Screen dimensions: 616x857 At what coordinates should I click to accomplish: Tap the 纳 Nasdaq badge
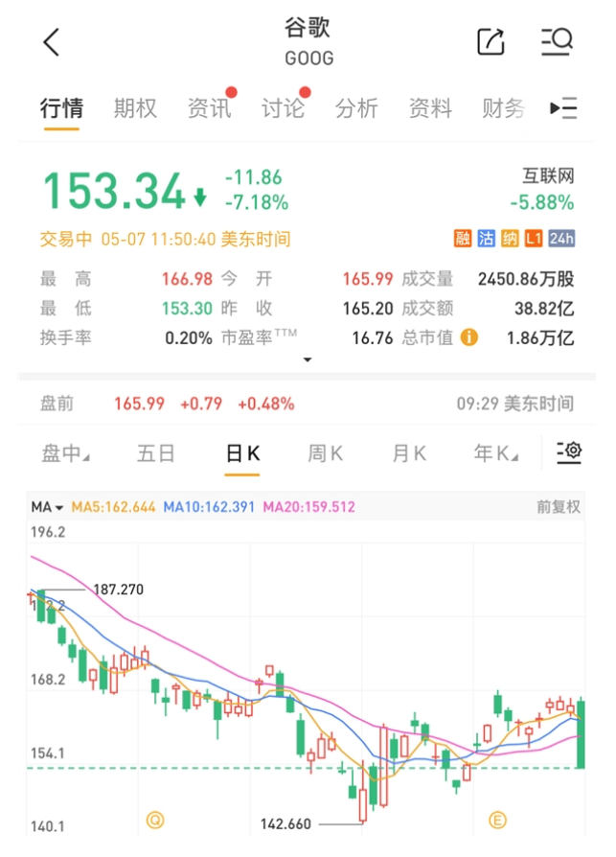[510, 239]
